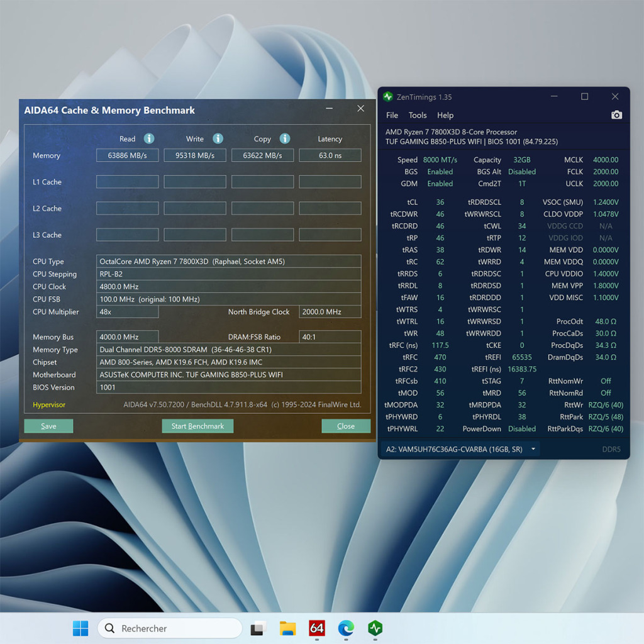The height and width of the screenshot is (644, 644).
Task: Click the PowerDown Disabled value
Action: (x=521, y=429)
